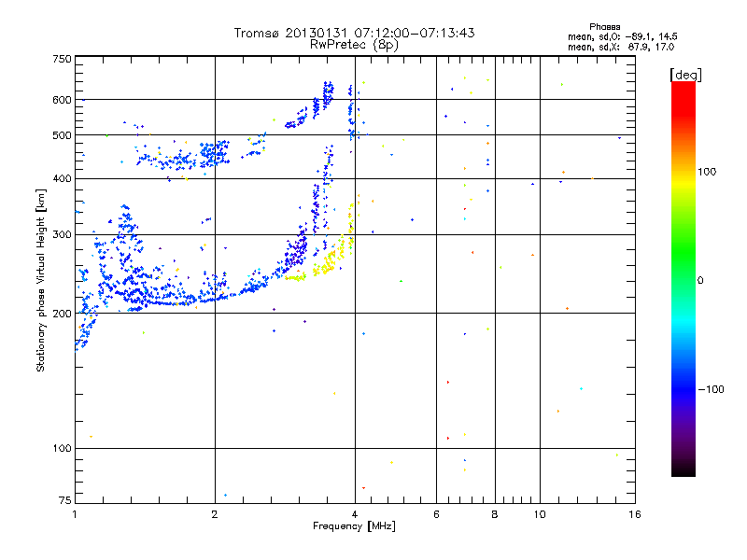Viewport: 747px width, 560px height.
Task: Click the colorbar tick label "0"
Action: (700, 281)
